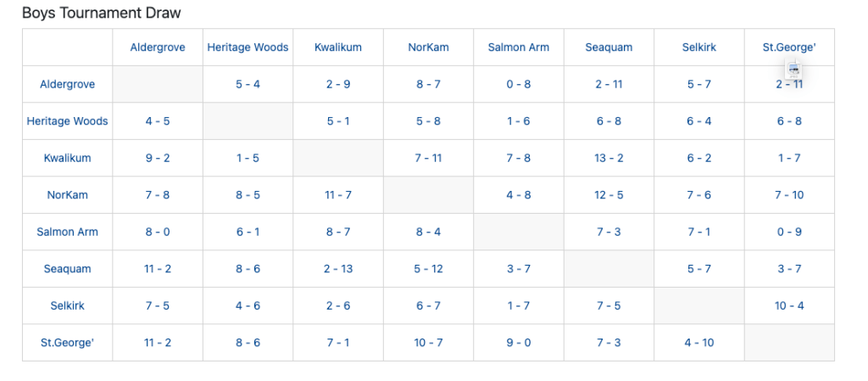This screenshot has height=381, width=868.
Task: Click the St.George' row label
Action: 68,342
